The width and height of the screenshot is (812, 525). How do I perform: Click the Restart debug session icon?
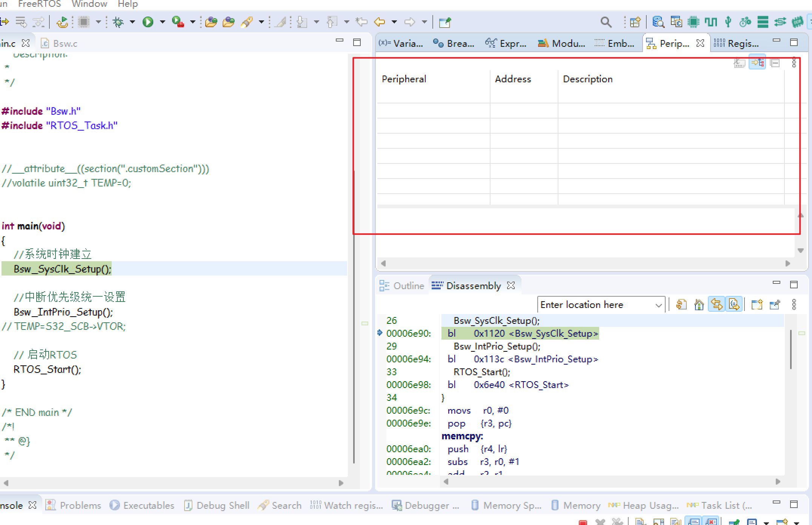62,22
